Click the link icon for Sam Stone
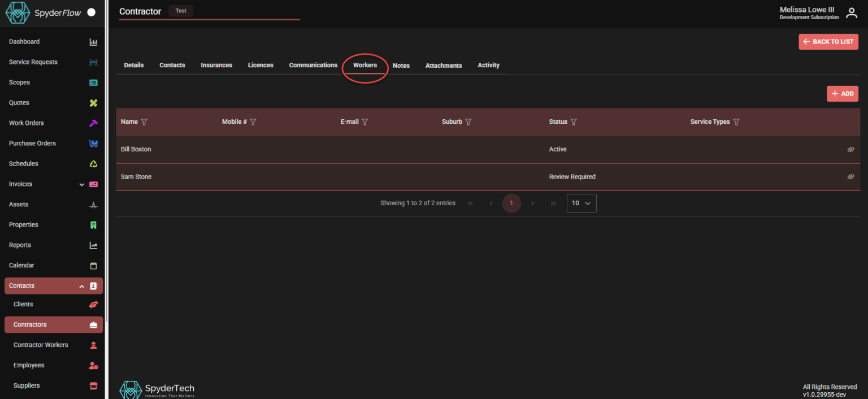 click(x=850, y=177)
